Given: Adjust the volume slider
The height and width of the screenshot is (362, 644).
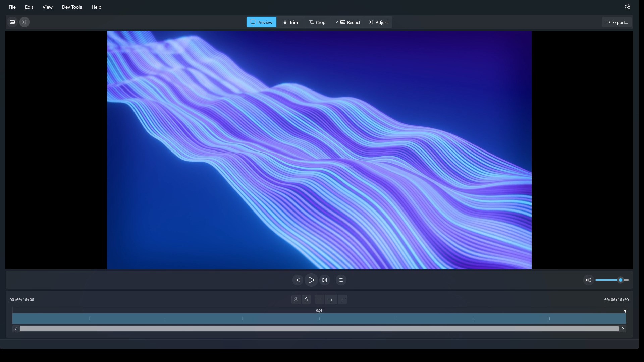Looking at the screenshot, I should tap(612, 280).
